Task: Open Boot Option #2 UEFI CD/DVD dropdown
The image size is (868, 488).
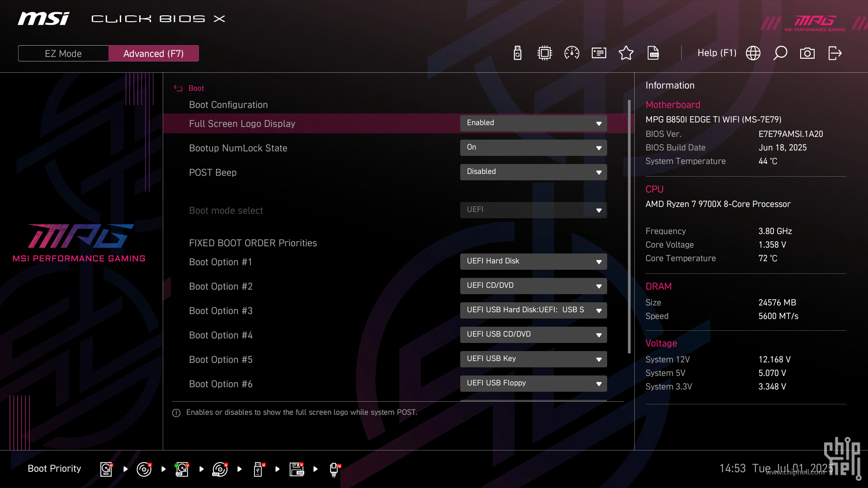Action: tap(533, 286)
